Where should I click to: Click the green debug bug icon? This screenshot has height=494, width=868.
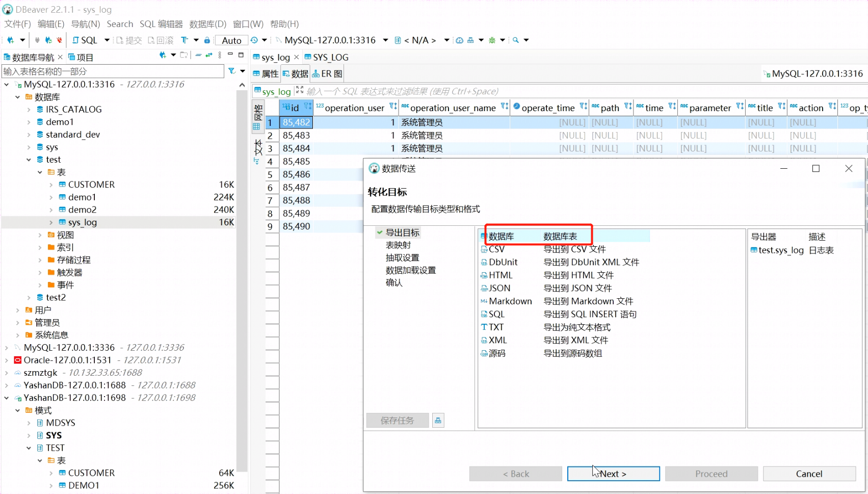click(x=492, y=40)
